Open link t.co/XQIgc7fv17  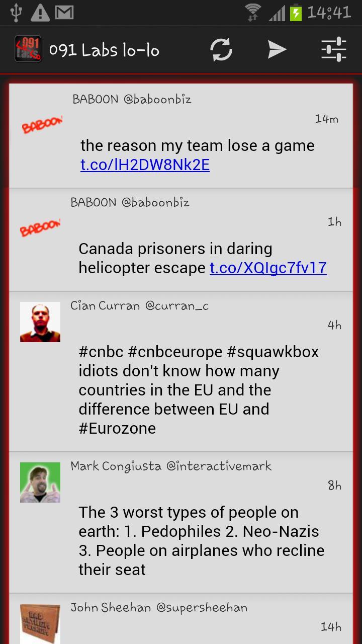click(268, 268)
